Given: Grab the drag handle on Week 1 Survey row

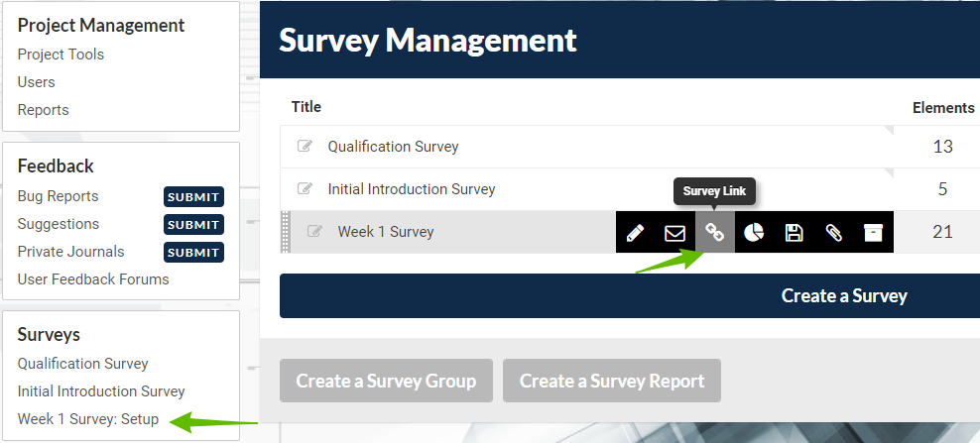Looking at the screenshot, I should click(x=286, y=232).
